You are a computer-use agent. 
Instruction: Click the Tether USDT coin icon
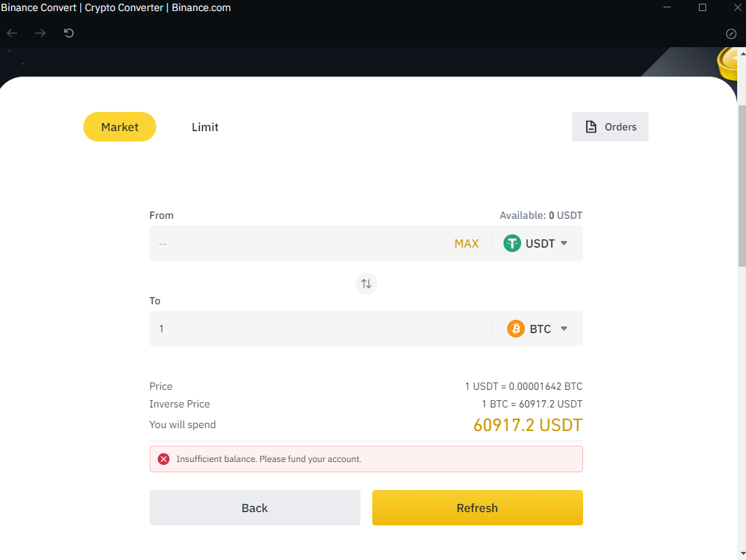click(512, 243)
